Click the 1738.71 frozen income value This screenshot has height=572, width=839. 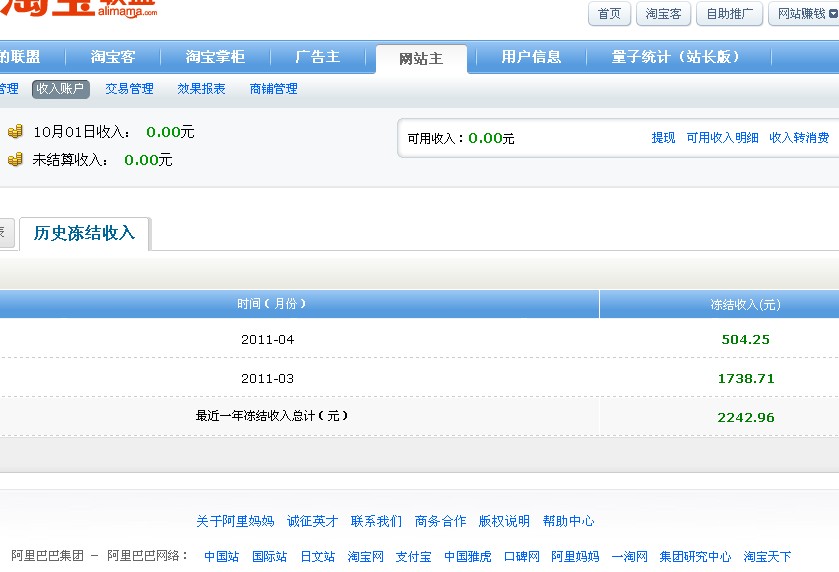point(746,378)
